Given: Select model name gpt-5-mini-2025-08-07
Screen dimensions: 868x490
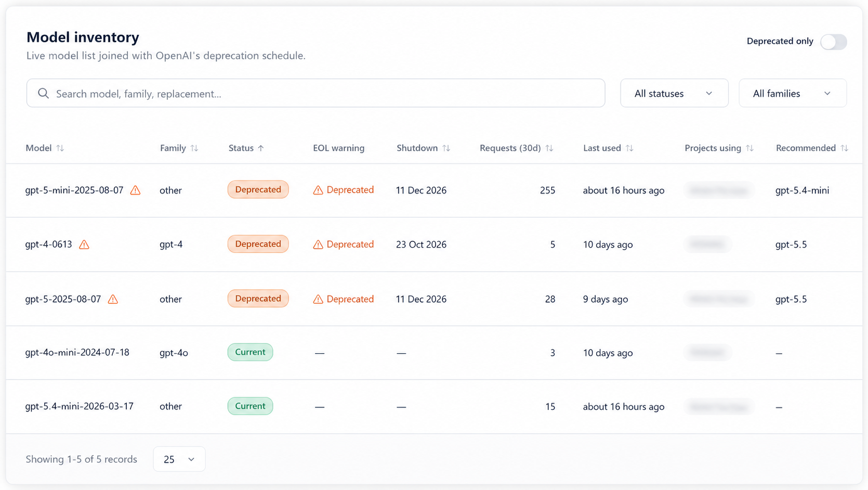Looking at the screenshot, I should (x=74, y=190).
